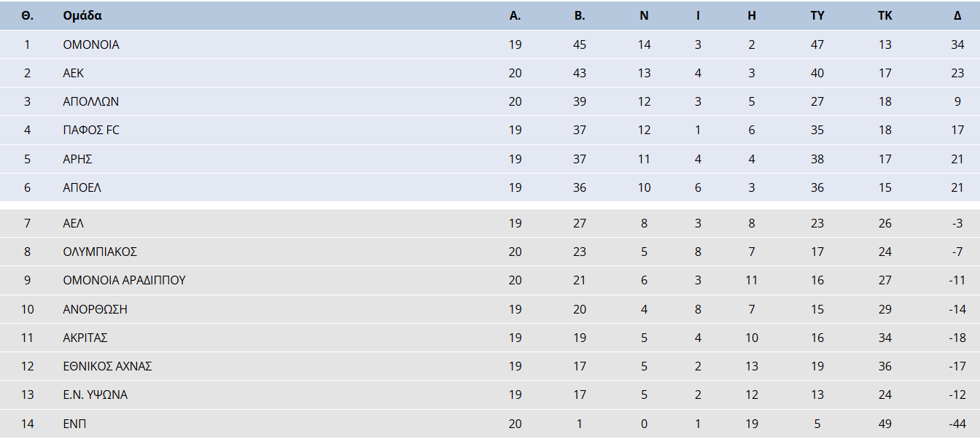Open ΟΜΟΝΟΙΑ ΑΡΑΔΙΠΠΟΥ team entry

click(124, 280)
